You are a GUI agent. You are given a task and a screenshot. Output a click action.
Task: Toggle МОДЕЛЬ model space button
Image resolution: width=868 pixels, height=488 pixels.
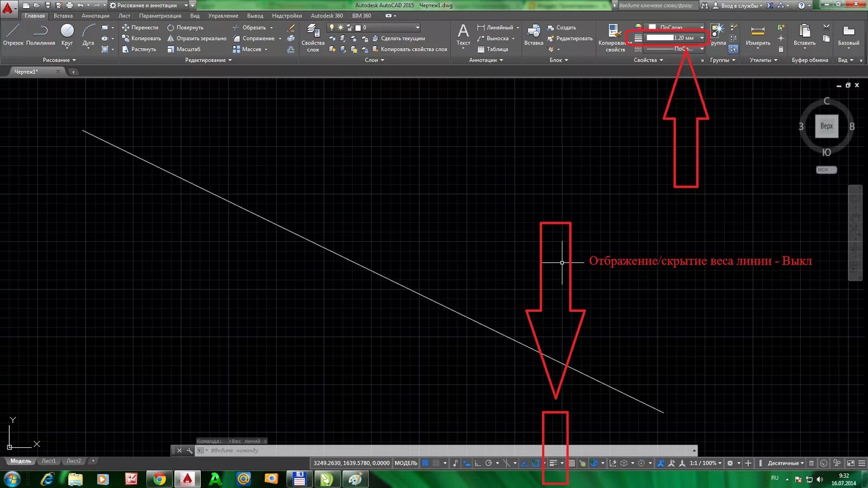point(406,463)
